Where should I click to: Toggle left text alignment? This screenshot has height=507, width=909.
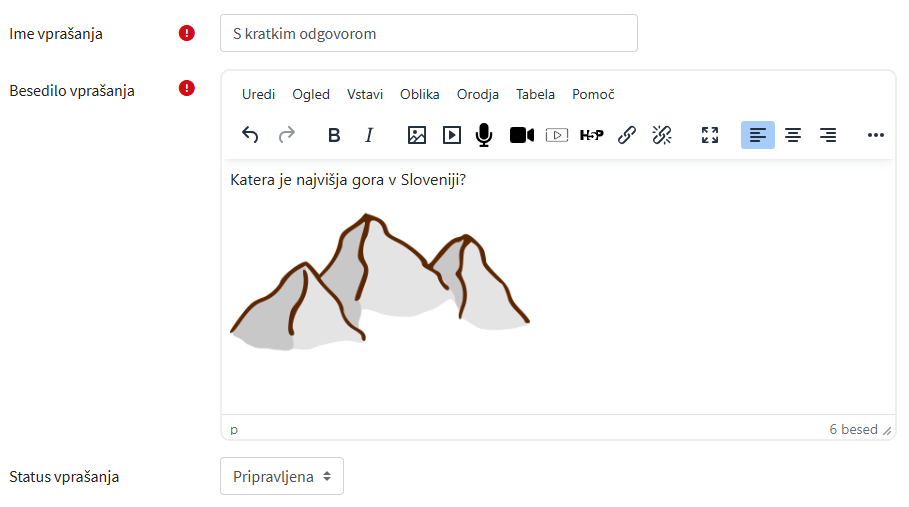tap(758, 135)
